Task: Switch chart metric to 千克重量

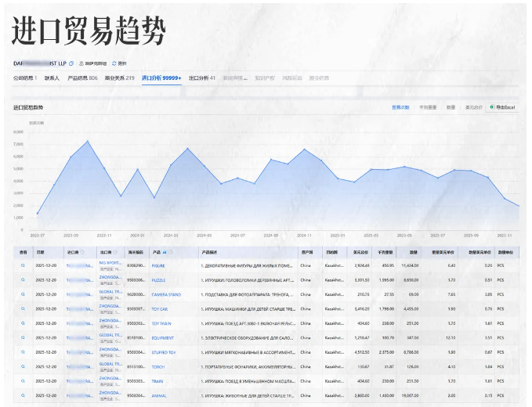Action: (x=428, y=106)
